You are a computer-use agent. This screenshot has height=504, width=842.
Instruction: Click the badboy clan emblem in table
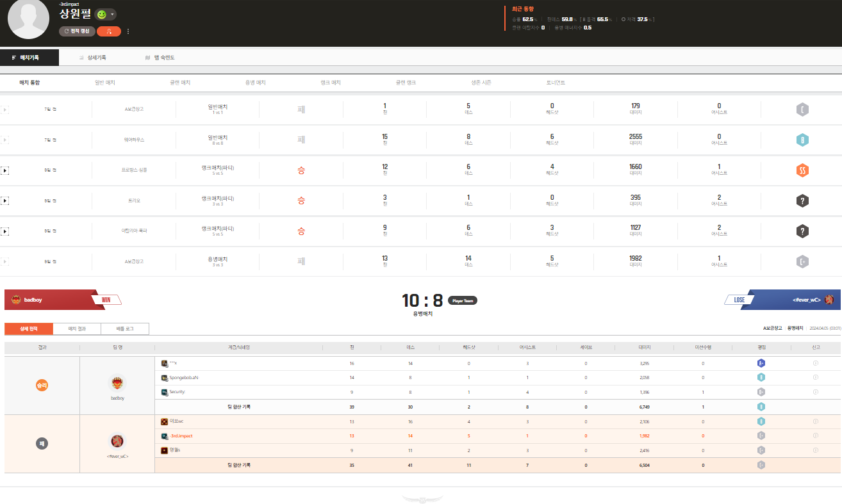pyautogui.click(x=117, y=383)
